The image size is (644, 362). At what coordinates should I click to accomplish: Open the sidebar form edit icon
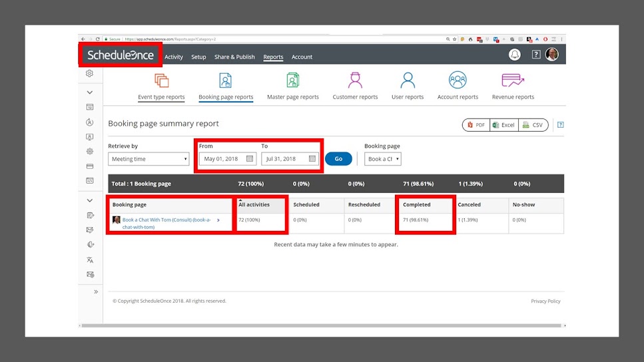pos(91,216)
